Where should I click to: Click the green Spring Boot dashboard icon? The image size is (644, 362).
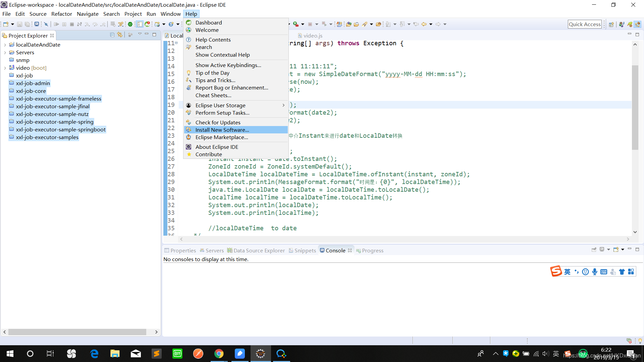pos(130,24)
